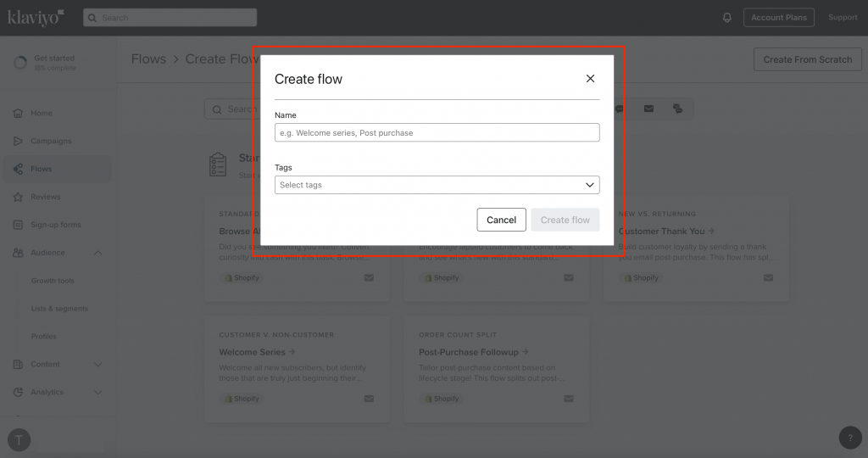Filter by email envelope icon
The width and height of the screenshot is (868, 458).
click(x=648, y=109)
